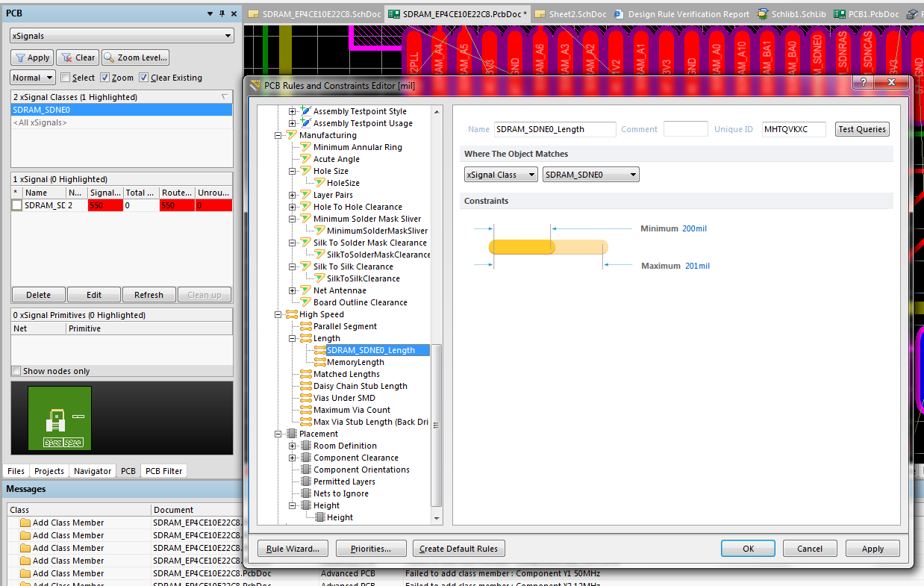Collapse the Length rules tree node
924x586 pixels.
coord(291,337)
